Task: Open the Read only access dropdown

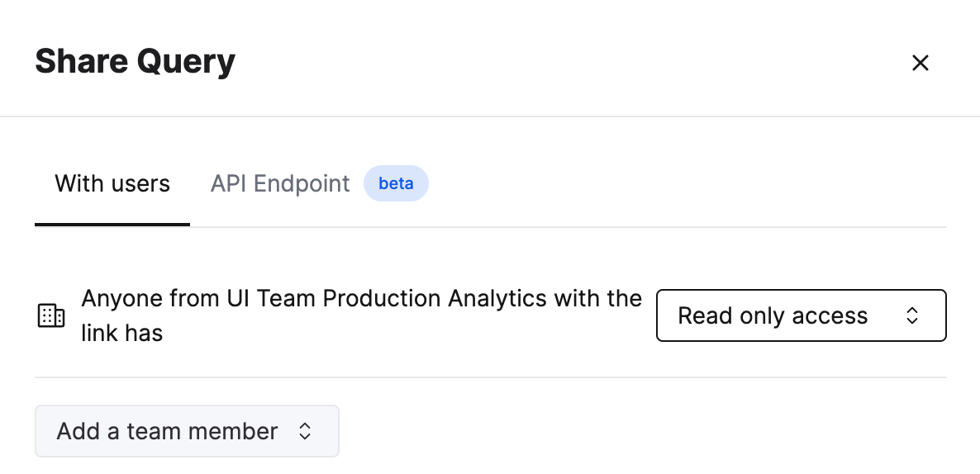Action: click(x=800, y=315)
